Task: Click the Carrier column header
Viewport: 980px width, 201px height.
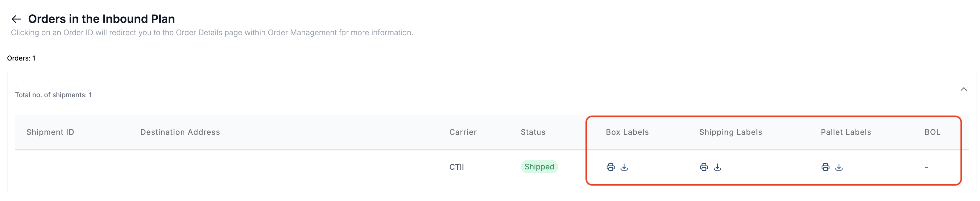Action: tap(463, 132)
